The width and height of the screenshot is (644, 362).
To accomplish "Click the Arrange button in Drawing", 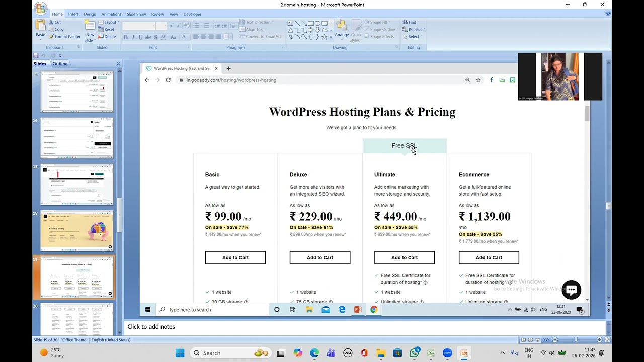I will pyautogui.click(x=342, y=29).
